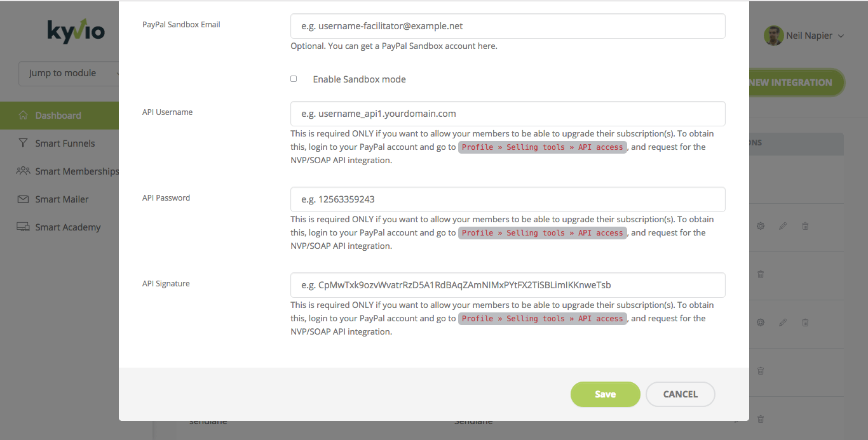
Task: Open the Jump to module dropdown
Action: coord(69,73)
